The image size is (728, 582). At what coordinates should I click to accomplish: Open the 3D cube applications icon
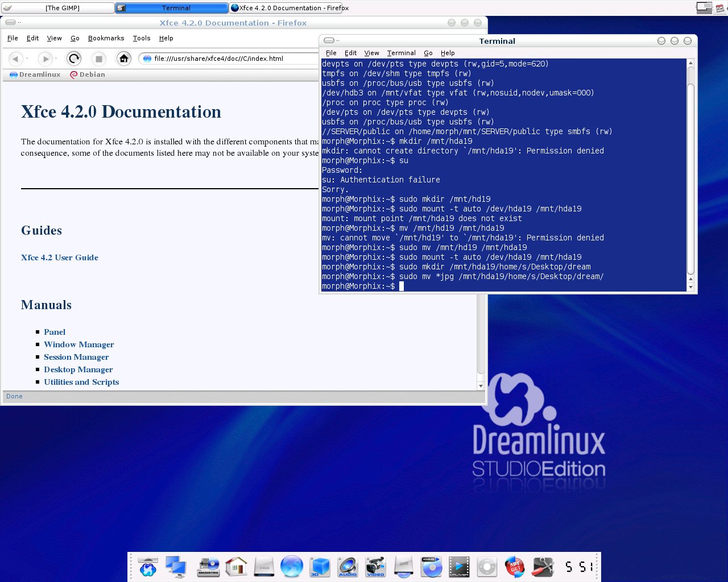[320, 567]
